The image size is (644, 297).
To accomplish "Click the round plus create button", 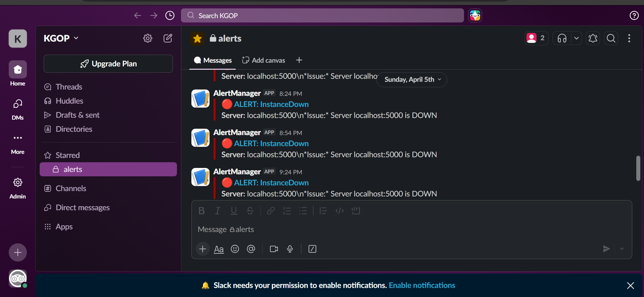I will coord(18,252).
